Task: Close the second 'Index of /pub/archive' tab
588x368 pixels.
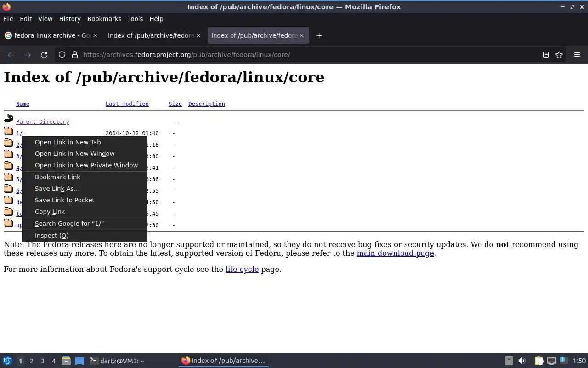Action: tap(198, 35)
